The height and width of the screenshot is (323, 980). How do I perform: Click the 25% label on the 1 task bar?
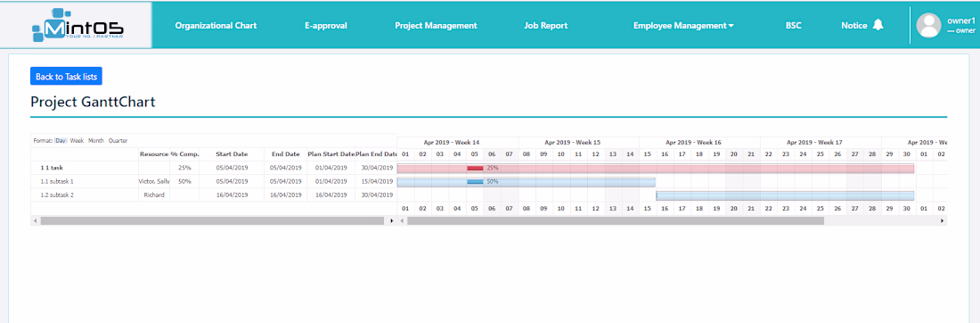(493, 169)
